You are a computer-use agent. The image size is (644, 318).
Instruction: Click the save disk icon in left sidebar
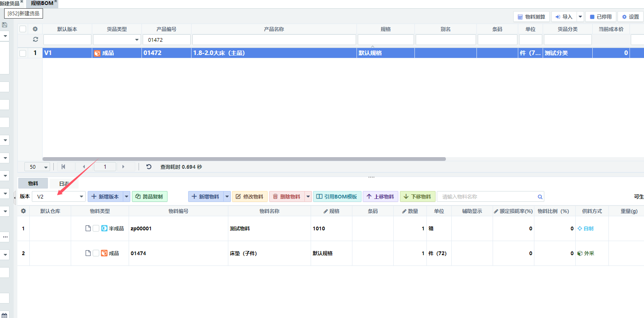(5, 25)
